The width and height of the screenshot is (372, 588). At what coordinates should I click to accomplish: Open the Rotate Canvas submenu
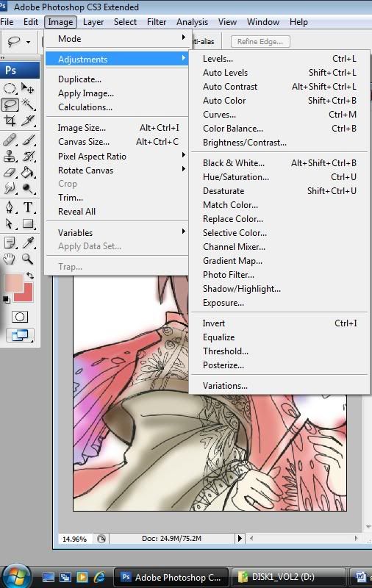(117, 171)
